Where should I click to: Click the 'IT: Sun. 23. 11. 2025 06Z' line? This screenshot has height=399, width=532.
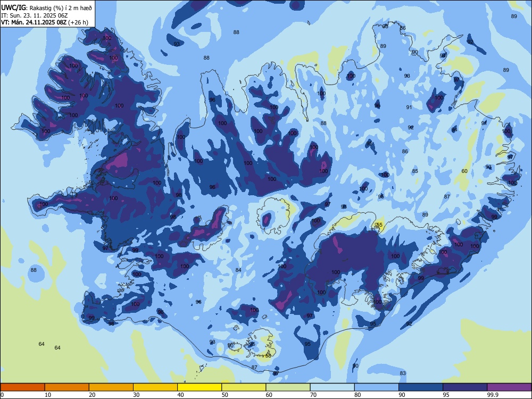click(34, 15)
